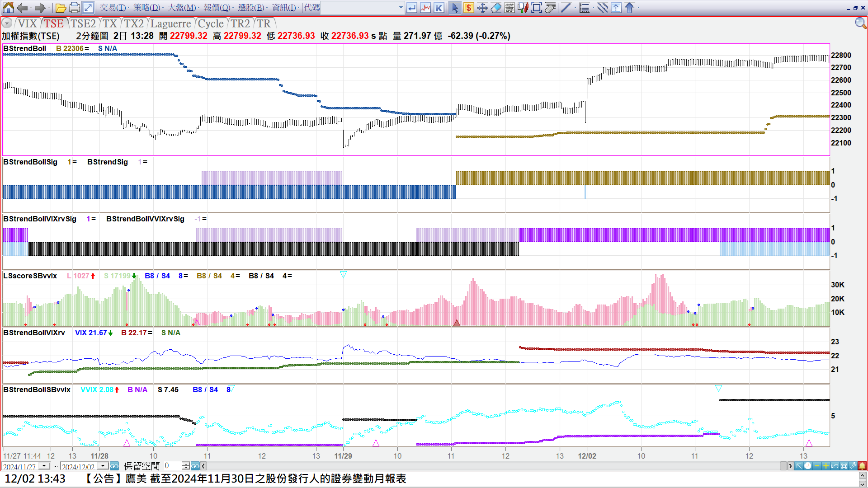
Task: Open start date 2024/11/27 dropdown
Action: (x=44, y=466)
